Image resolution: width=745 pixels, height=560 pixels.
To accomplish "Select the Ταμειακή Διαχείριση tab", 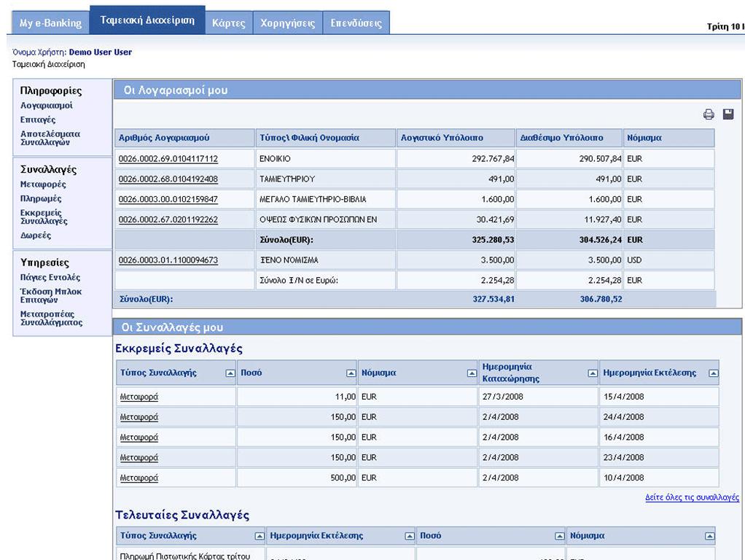I will 147,20.
